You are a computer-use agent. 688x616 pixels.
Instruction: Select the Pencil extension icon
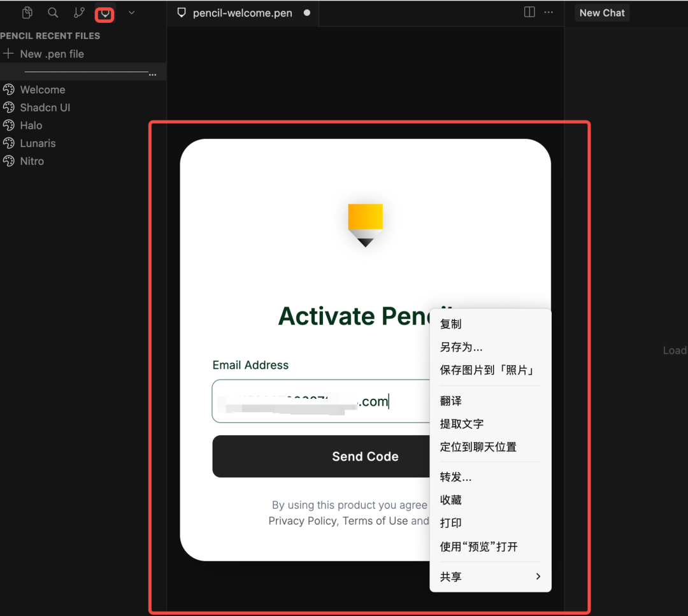pos(105,13)
